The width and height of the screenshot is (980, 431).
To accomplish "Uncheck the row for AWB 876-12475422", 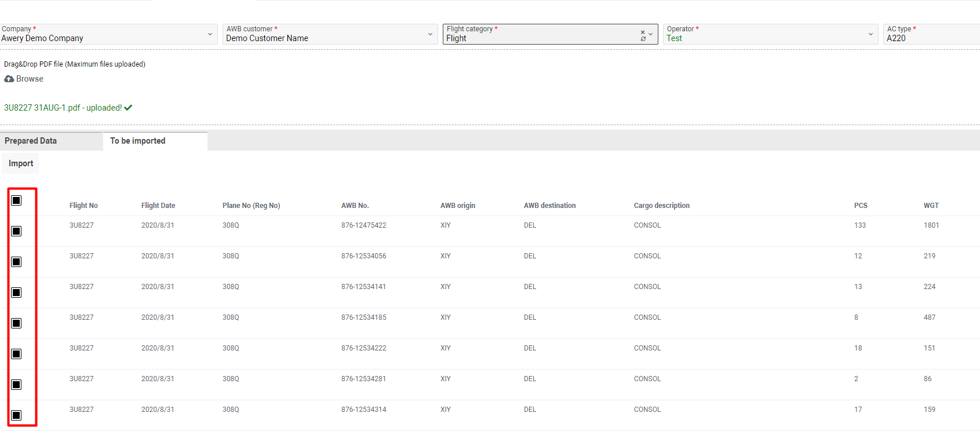I will point(17,231).
